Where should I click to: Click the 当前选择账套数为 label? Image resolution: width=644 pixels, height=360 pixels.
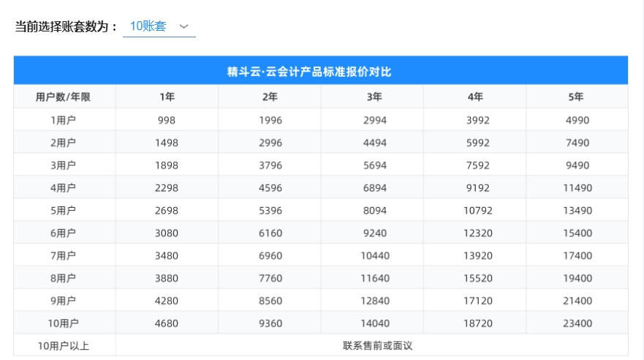[x=66, y=26]
